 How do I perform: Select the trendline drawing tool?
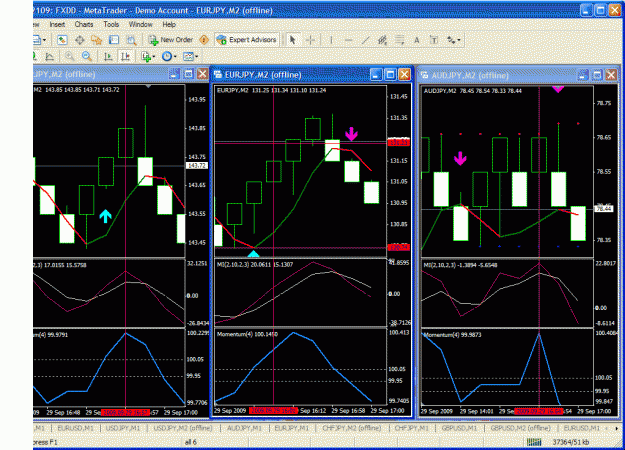366,40
